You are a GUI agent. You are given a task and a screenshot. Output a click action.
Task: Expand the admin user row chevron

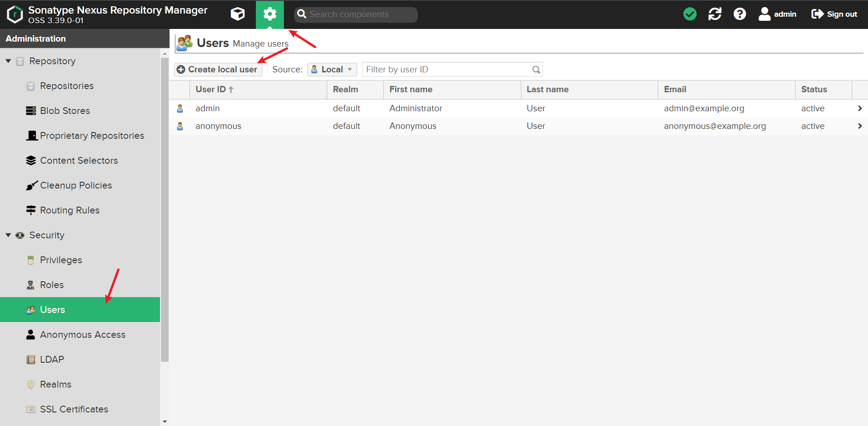860,109
